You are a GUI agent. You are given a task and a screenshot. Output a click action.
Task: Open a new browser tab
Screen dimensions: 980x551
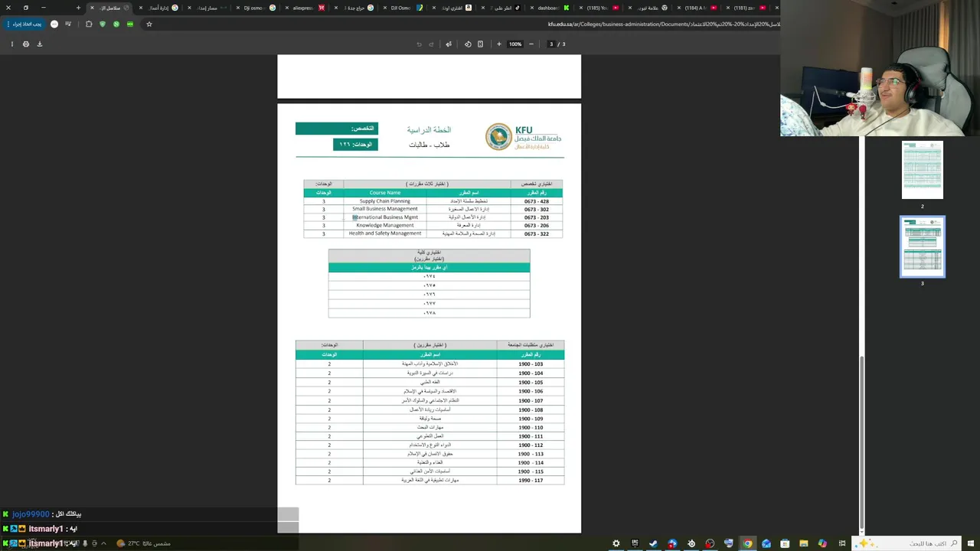[x=78, y=8]
